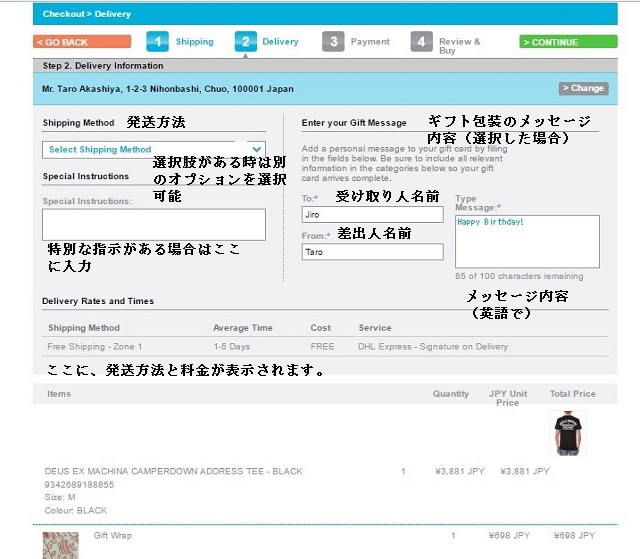The height and width of the screenshot is (559, 640).
Task: Click the step 2 number icon
Action: click(x=245, y=41)
